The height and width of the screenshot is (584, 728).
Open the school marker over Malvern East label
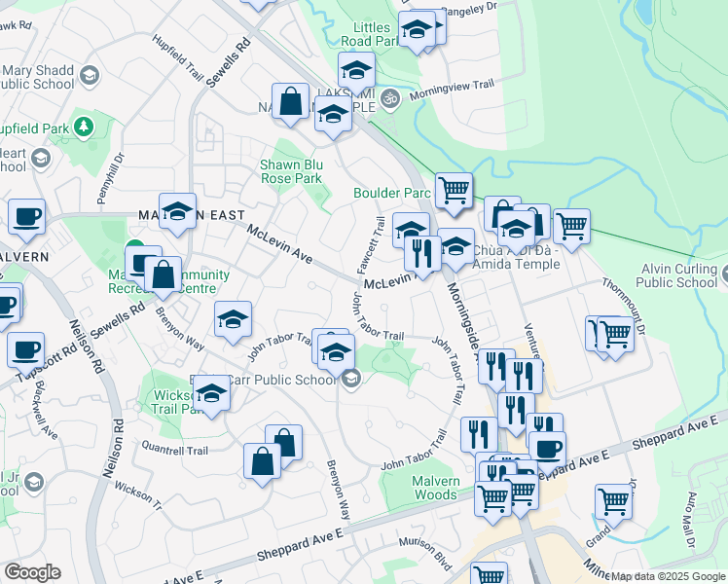coord(177,211)
